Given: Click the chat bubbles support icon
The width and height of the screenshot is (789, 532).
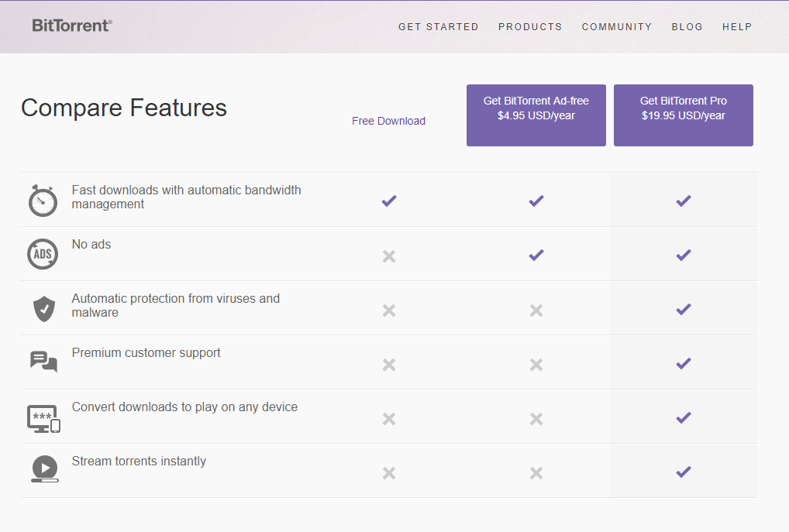Looking at the screenshot, I should (43, 362).
